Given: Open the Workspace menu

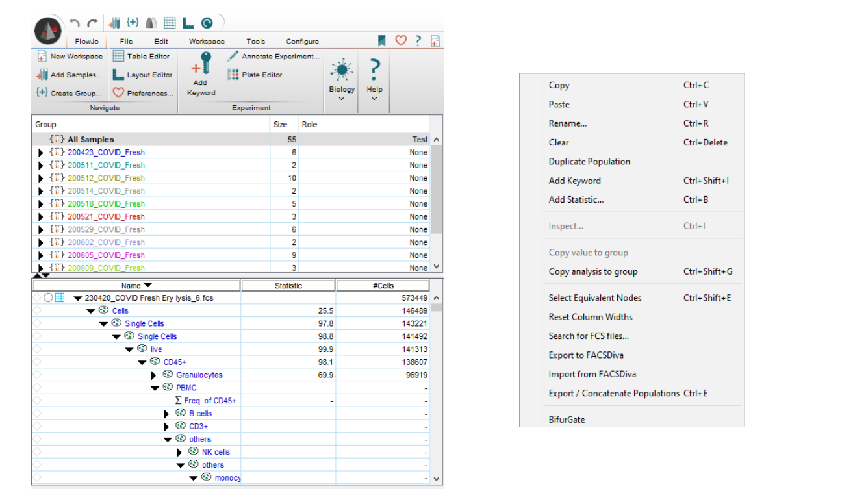Looking at the screenshot, I should point(207,42).
